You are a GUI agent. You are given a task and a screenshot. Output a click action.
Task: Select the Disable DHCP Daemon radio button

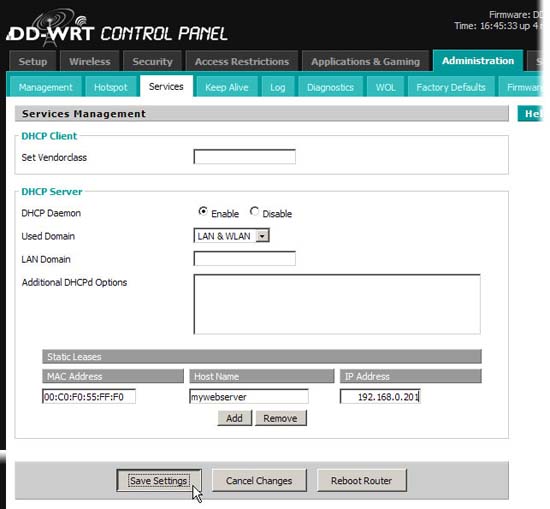[254, 212]
